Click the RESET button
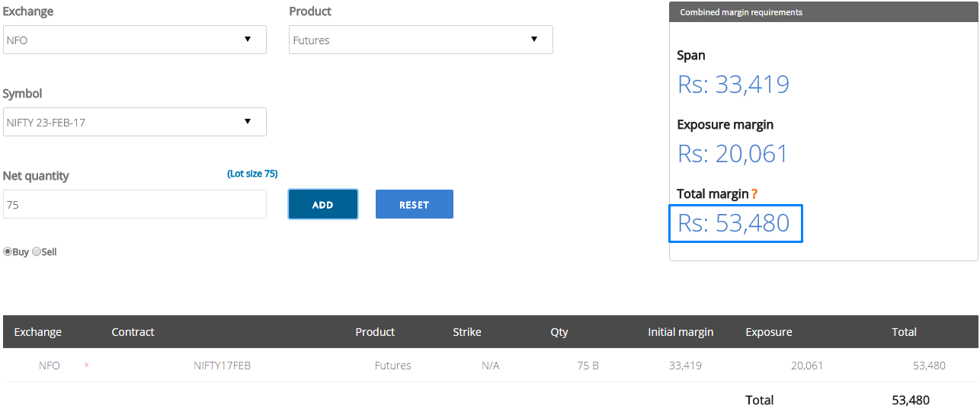Image resolution: width=980 pixels, height=412 pixels. pos(415,204)
